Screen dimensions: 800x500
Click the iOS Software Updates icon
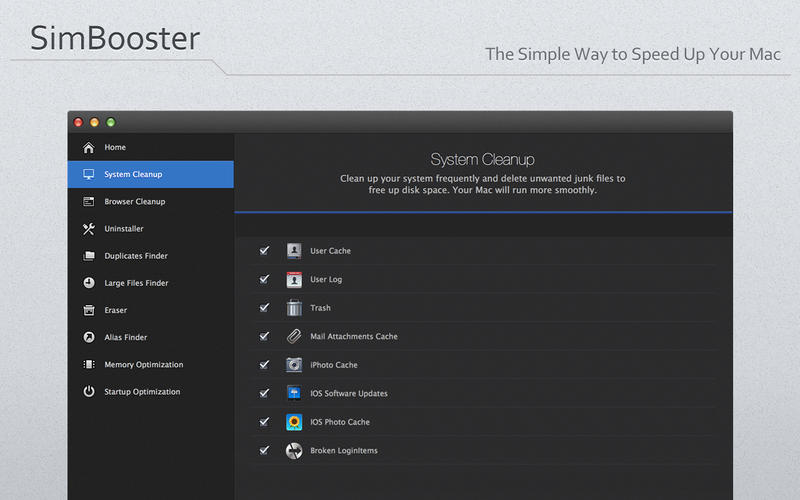click(294, 393)
